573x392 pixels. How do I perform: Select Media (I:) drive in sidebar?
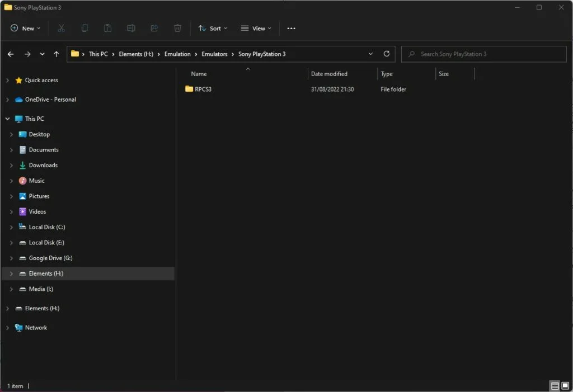click(x=41, y=289)
